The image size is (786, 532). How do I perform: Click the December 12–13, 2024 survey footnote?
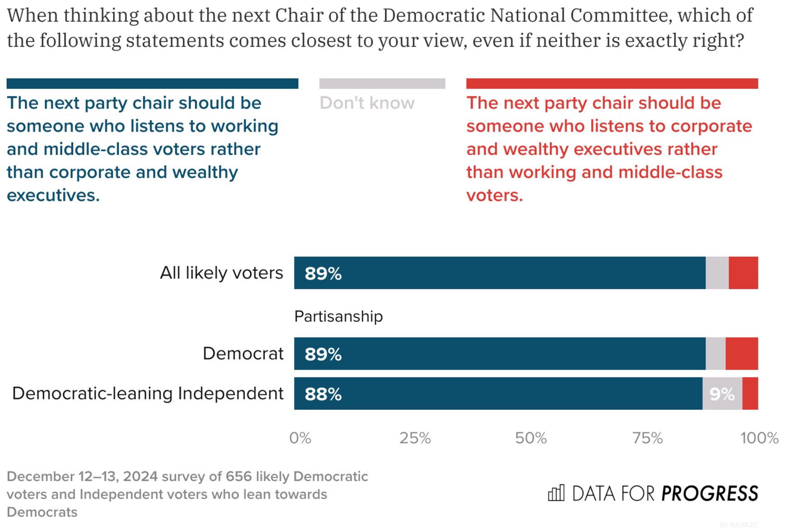[x=187, y=494]
